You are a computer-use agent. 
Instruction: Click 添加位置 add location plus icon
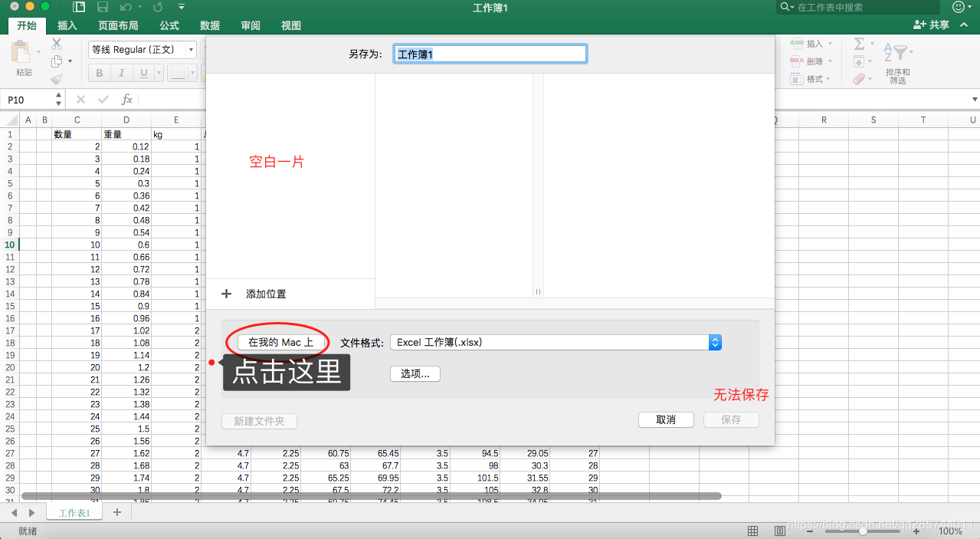[226, 294]
